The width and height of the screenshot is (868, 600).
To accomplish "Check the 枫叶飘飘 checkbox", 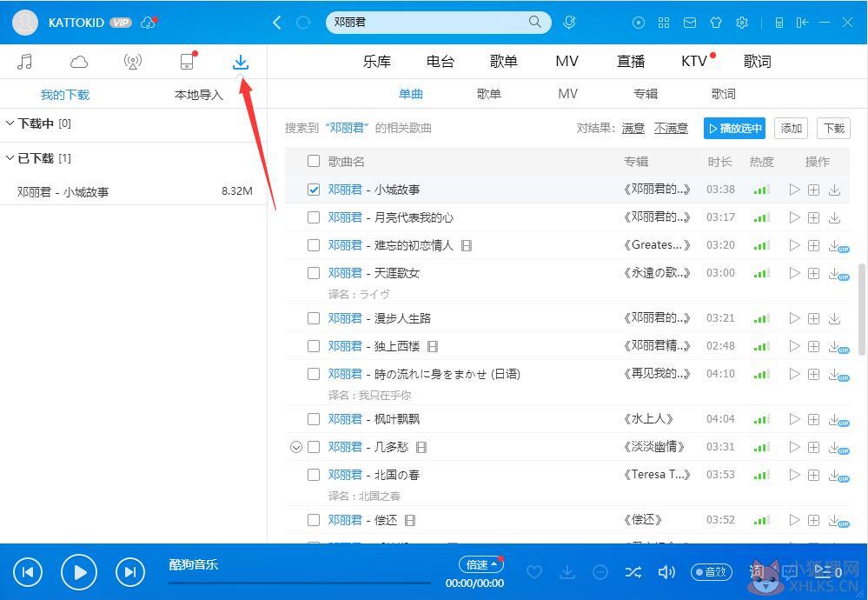I will [x=314, y=419].
